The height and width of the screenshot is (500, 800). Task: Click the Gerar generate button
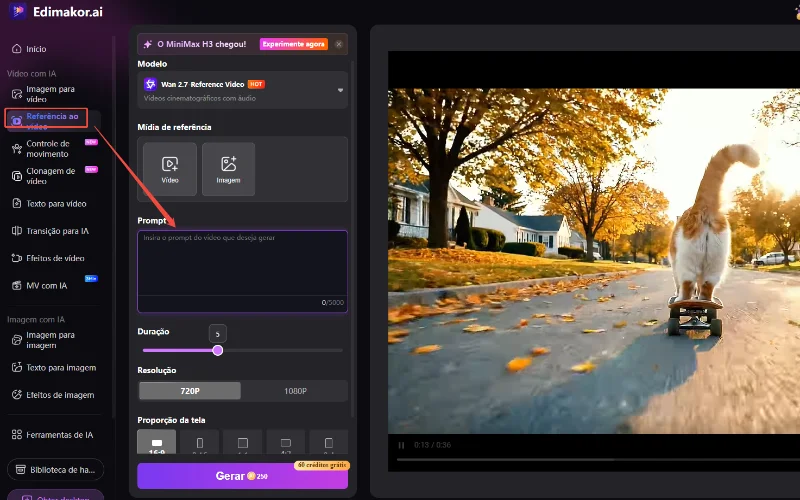click(242, 476)
